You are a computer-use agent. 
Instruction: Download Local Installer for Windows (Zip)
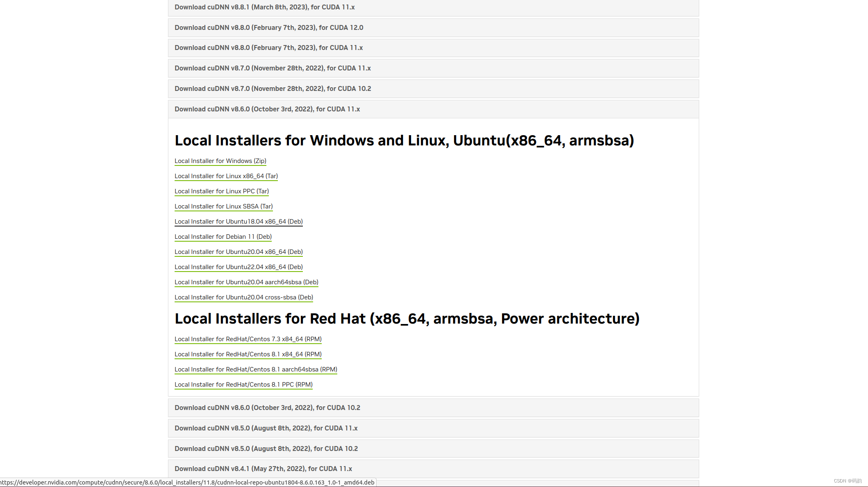point(220,161)
